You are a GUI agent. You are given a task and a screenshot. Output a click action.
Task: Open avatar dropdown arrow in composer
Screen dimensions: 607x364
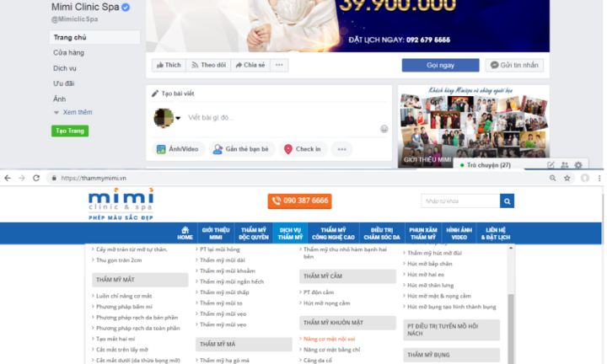click(178, 118)
